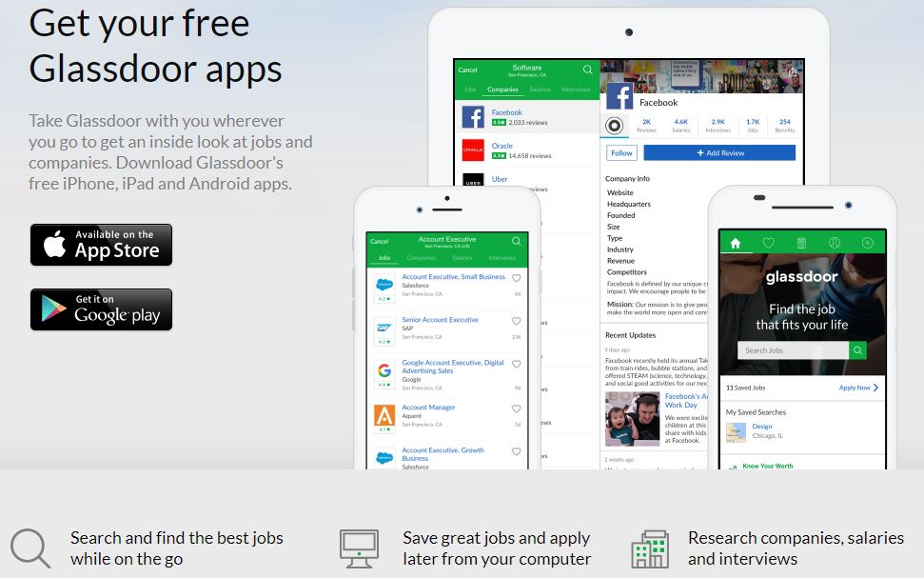Viewport: 924px width, 578px height.
Task: Tap Cancel in the Account Executive phone header
Action: click(x=380, y=241)
